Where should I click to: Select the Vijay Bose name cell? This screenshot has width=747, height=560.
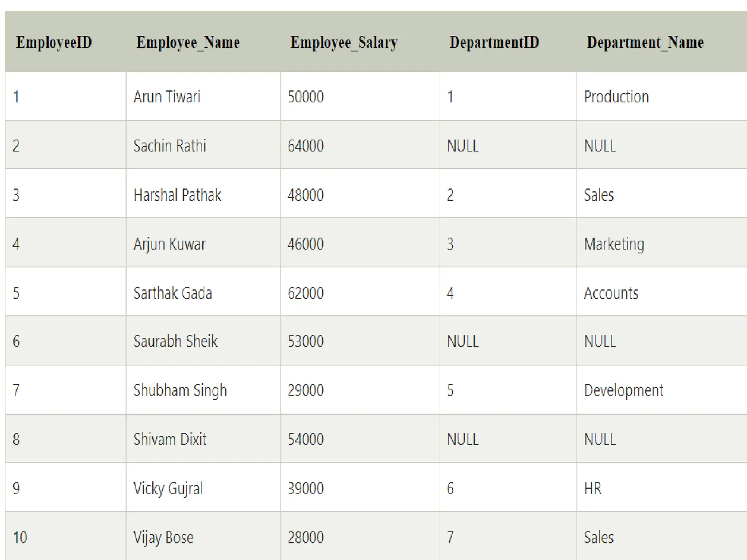(x=163, y=537)
